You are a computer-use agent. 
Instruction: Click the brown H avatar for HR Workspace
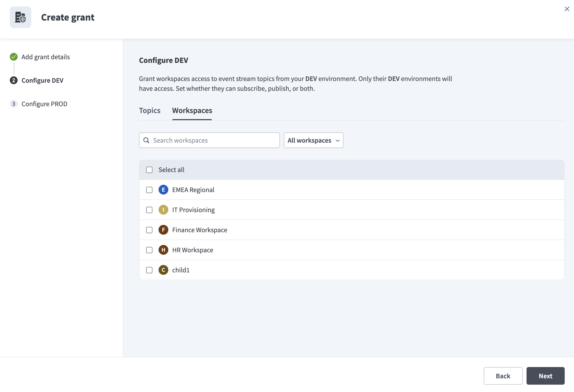point(163,250)
